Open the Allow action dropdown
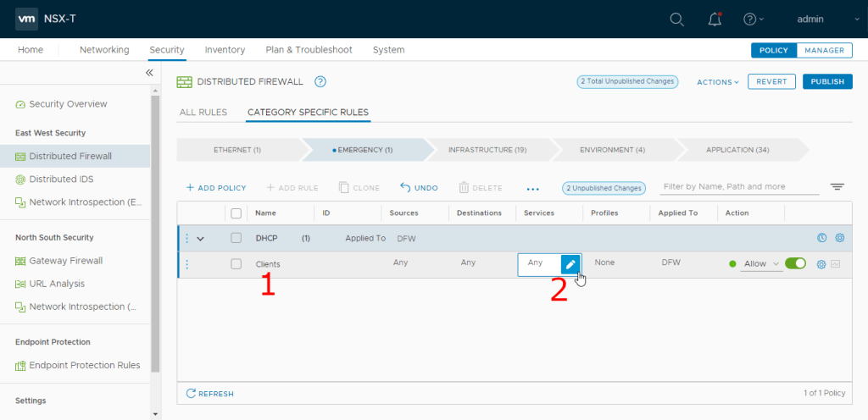The width and height of the screenshot is (868, 420). point(761,264)
